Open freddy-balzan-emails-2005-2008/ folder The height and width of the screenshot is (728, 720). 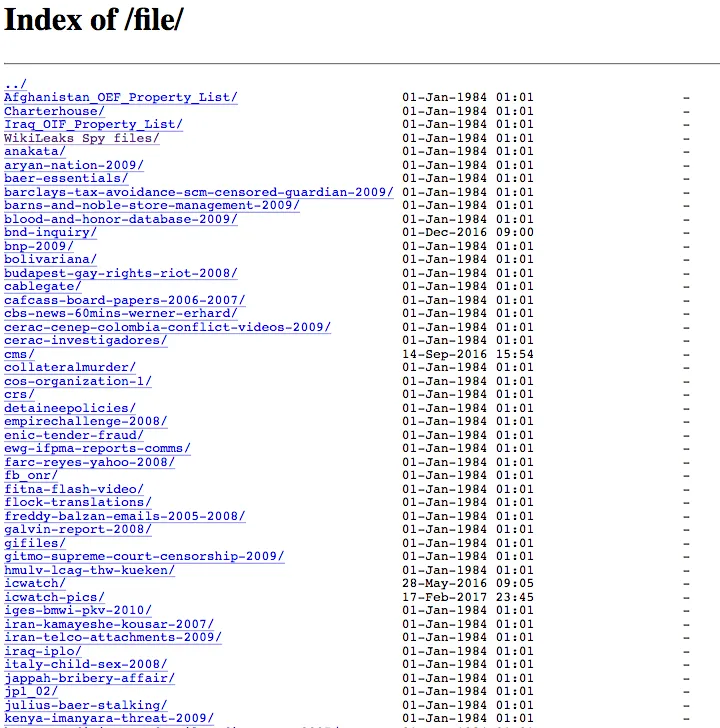(x=124, y=515)
